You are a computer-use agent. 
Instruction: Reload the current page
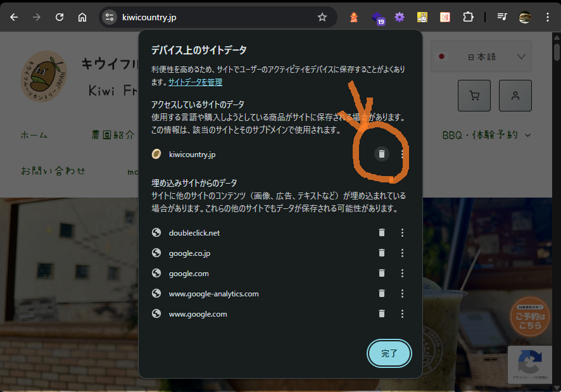pos(60,17)
